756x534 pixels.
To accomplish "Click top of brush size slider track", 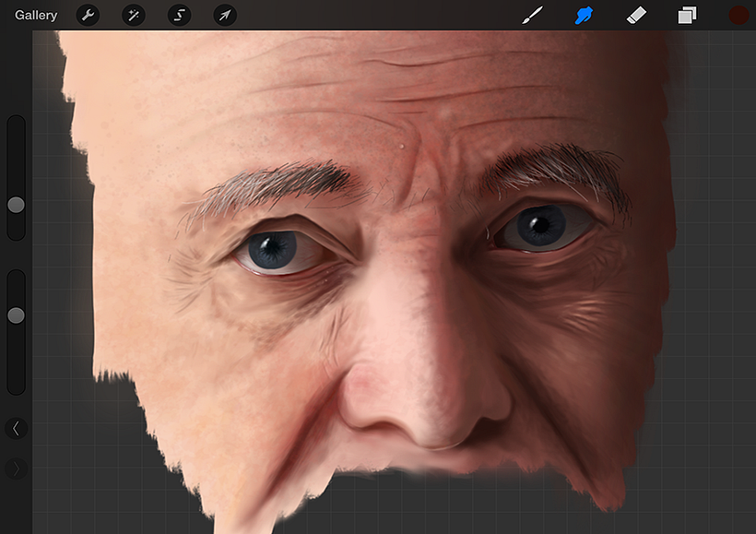I will pos(16,125).
